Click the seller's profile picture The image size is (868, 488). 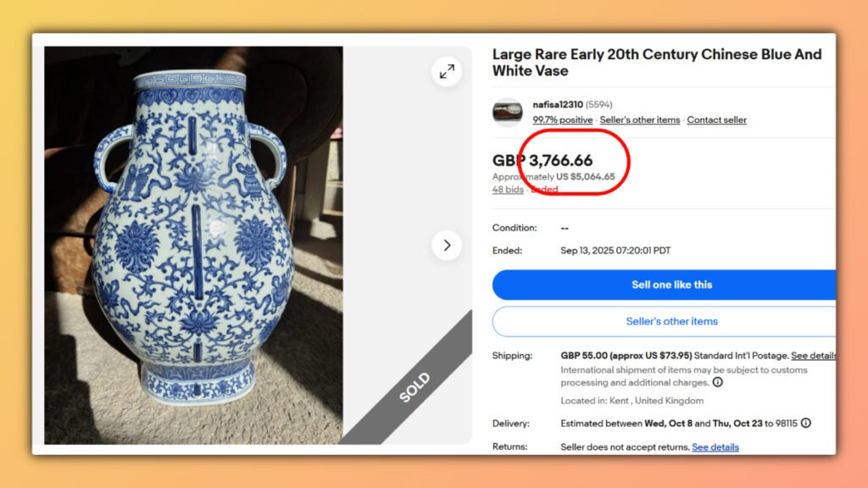coord(508,112)
